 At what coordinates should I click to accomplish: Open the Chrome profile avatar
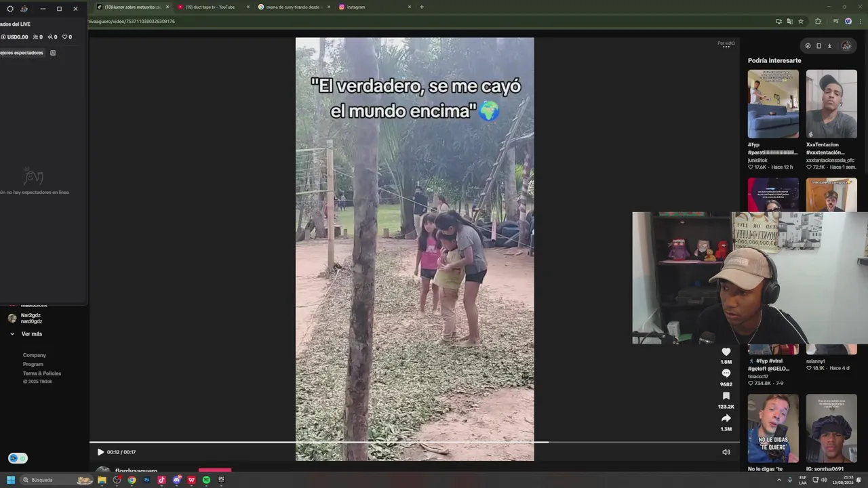tap(848, 21)
